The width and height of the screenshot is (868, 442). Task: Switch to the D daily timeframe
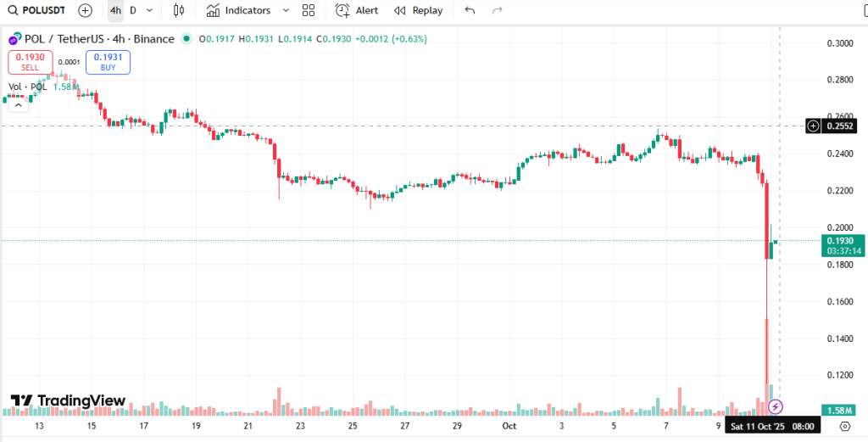[x=133, y=10]
